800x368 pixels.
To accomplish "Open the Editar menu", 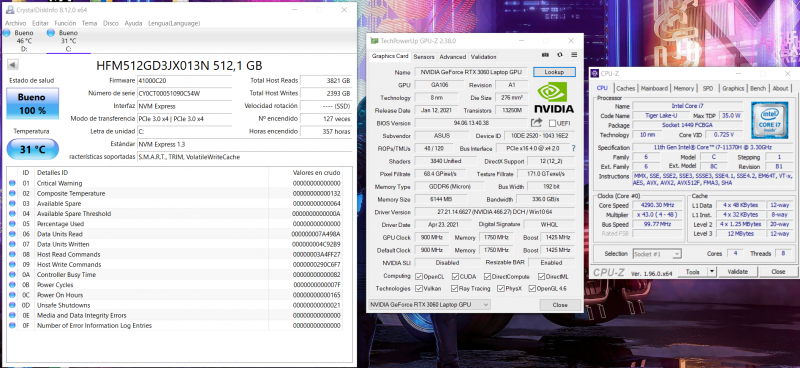I will [x=40, y=23].
